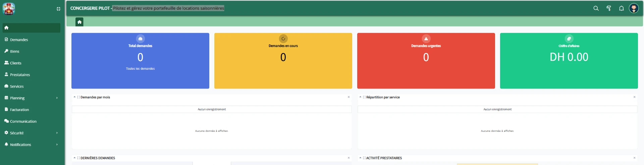
Task: Maximize the Demandes par mois panel
Action: tap(78, 97)
